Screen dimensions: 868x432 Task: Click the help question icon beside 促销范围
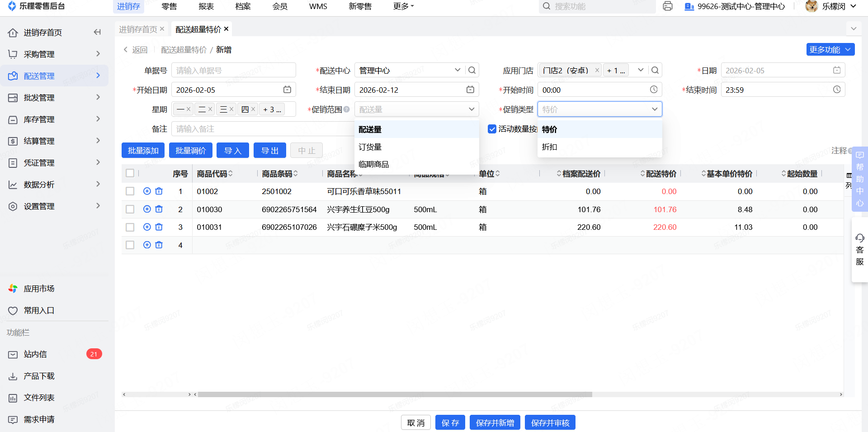(347, 109)
